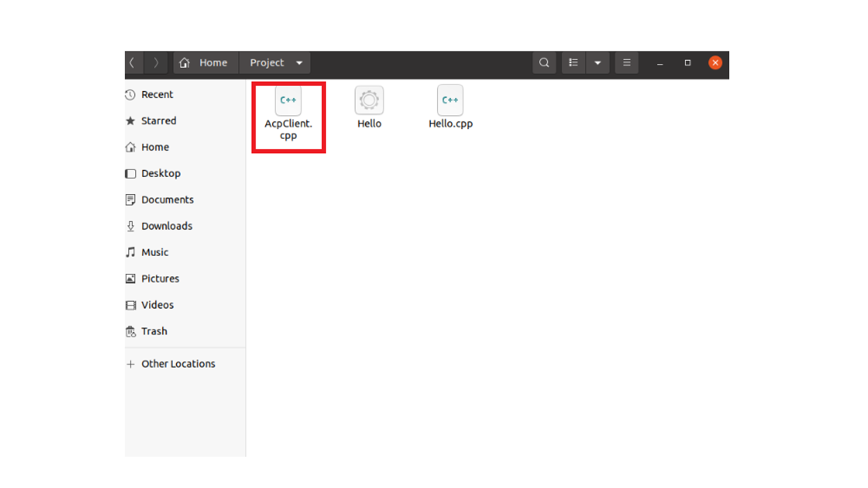
Task: Click the Home path button
Action: coord(206,63)
